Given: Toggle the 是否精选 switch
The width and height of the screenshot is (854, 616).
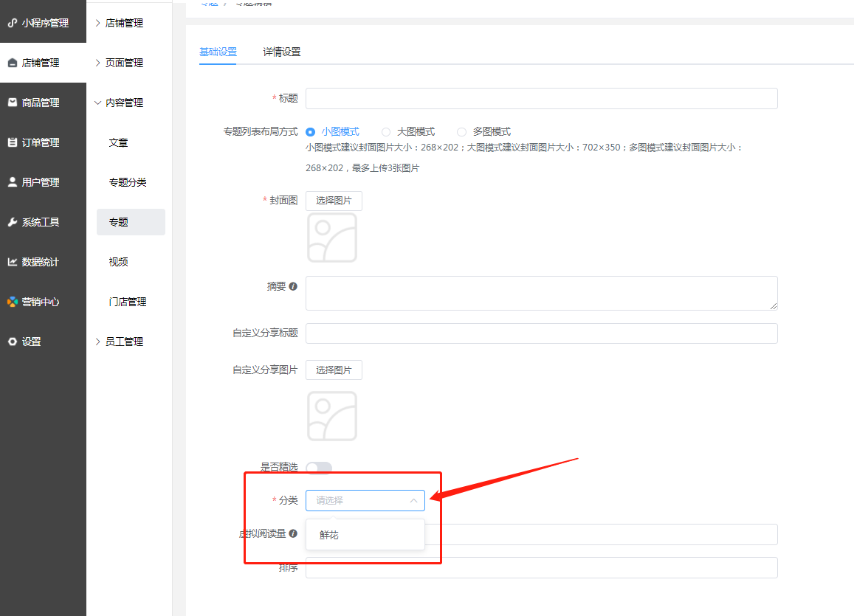Looking at the screenshot, I should click(x=319, y=468).
